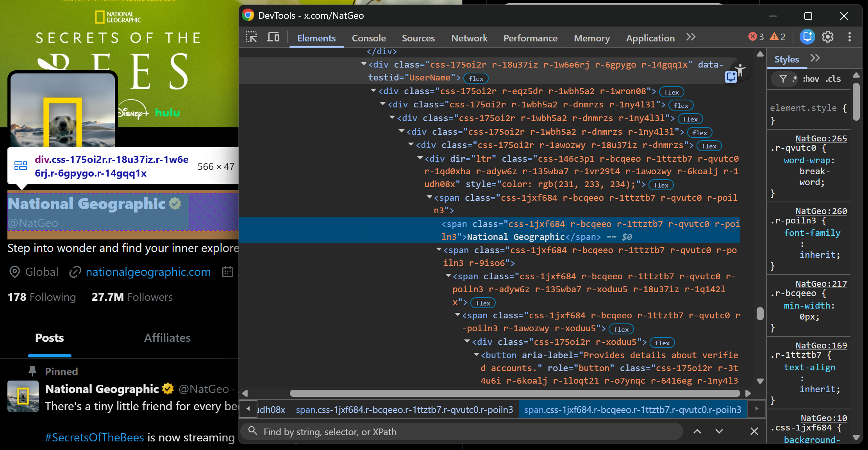Click the yellow warnings count indicator
The height and width of the screenshot is (450, 868).
pos(778,37)
